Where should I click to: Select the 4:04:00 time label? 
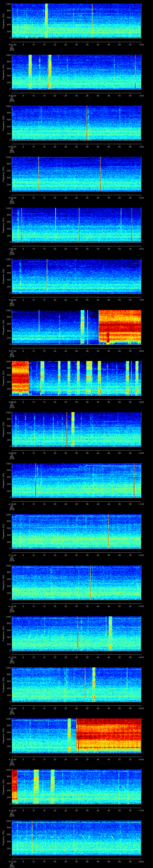click(x=12, y=197)
